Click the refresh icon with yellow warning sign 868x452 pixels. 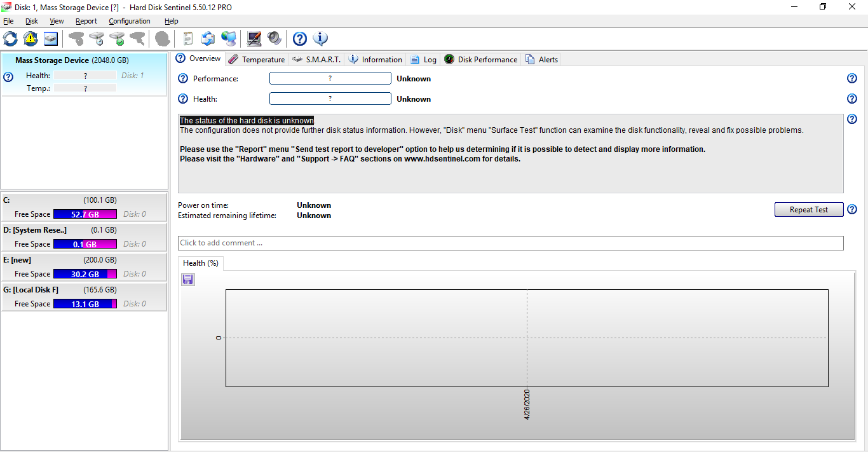31,39
